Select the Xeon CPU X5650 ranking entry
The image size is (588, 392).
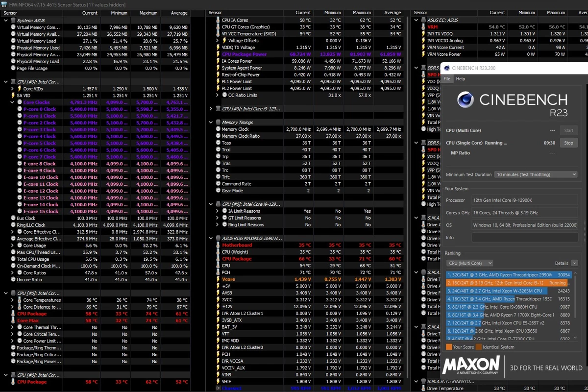(508, 331)
